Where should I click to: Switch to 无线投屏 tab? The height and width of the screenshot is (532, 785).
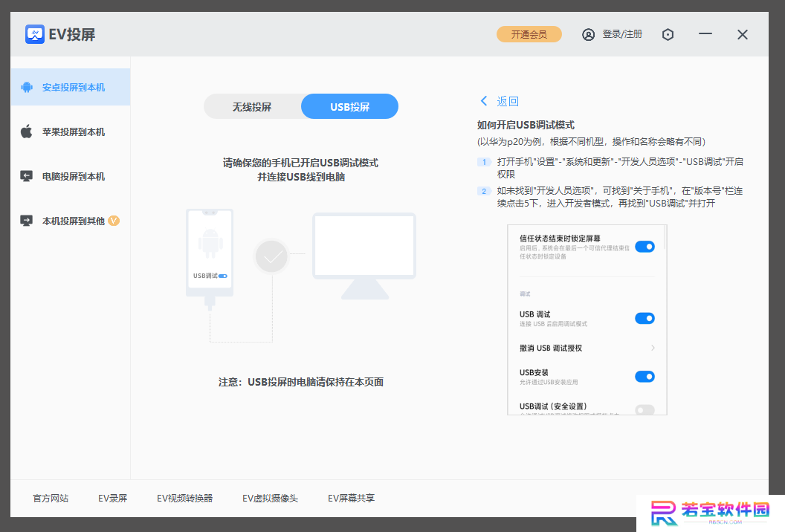(x=252, y=106)
